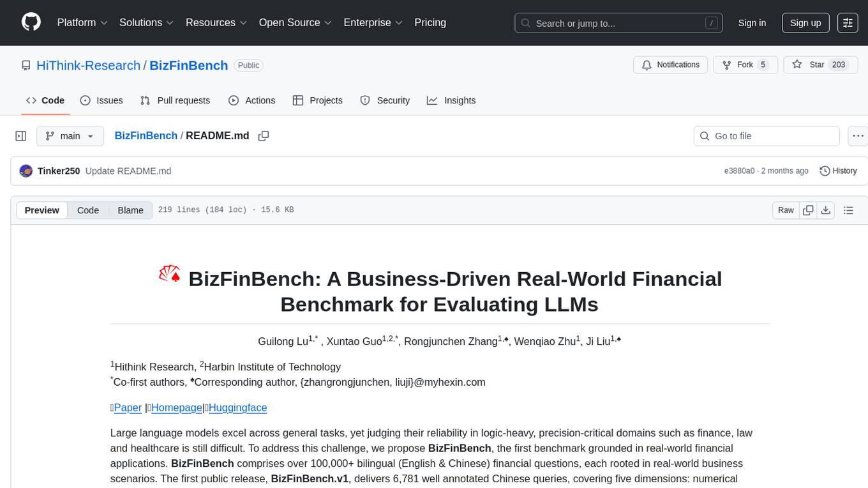Click Tinker250's avatar image

click(26, 171)
